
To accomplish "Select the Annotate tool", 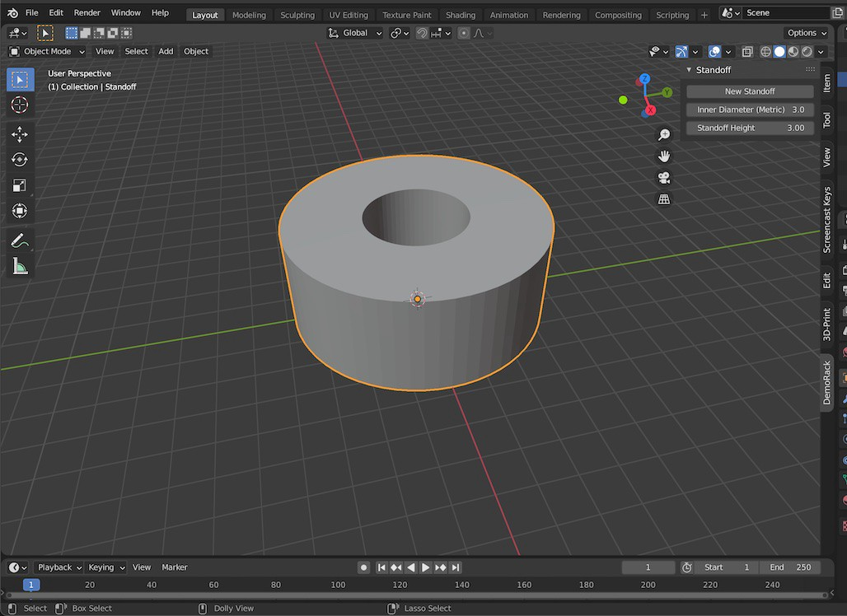I will point(20,240).
